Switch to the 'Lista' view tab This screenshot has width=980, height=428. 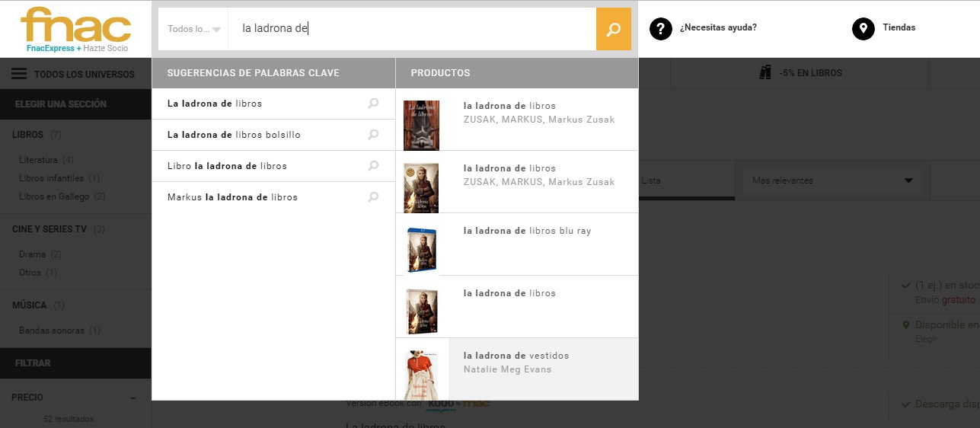651,180
